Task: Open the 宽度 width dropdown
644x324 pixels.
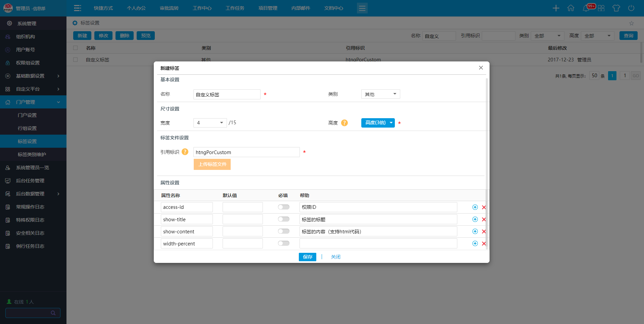Action: click(210, 123)
